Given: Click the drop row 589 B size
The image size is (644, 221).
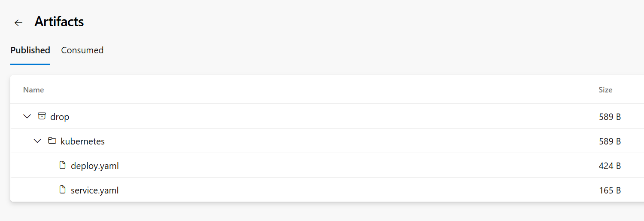Looking at the screenshot, I should [610, 117].
